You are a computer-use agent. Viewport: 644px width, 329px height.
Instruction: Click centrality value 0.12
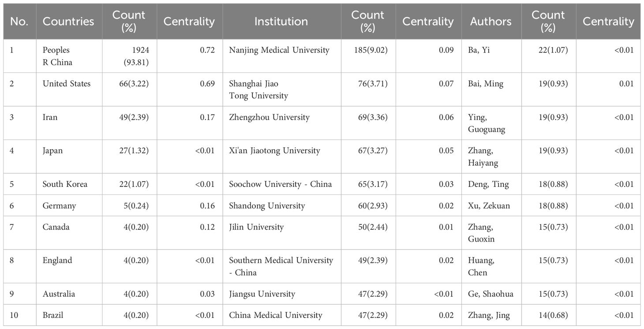pos(207,227)
